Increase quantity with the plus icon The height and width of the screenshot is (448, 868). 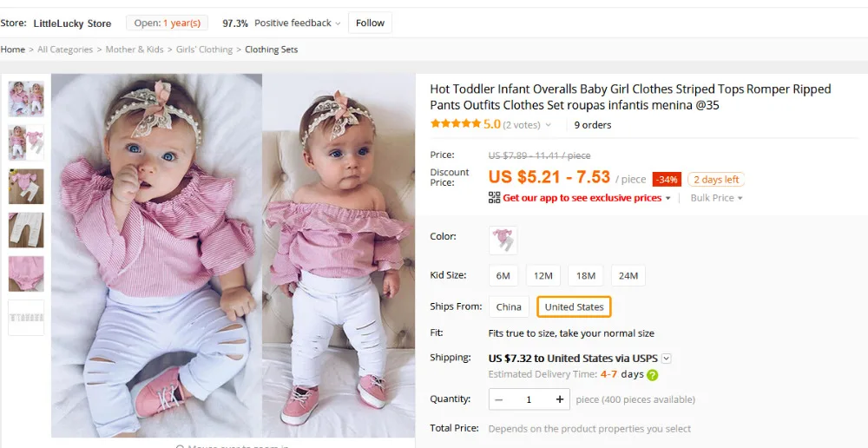click(x=560, y=399)
